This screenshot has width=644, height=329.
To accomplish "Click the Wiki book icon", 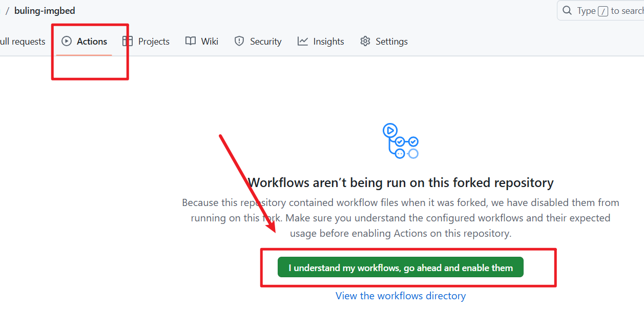I will coord(191,42).
